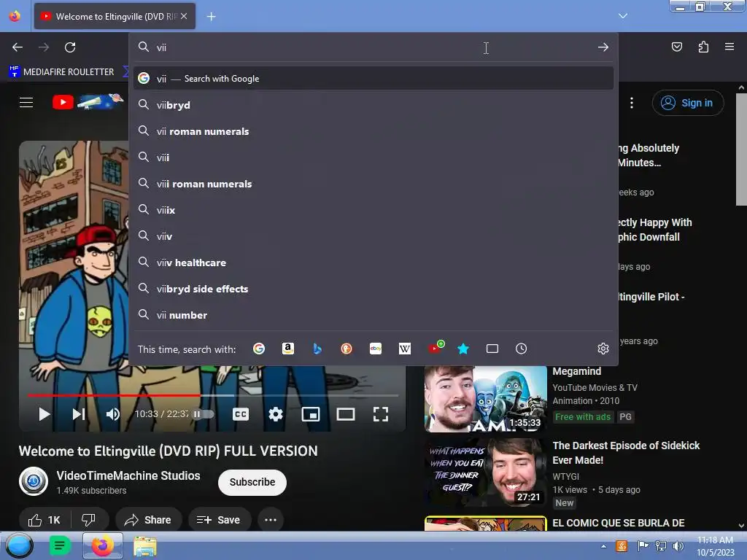Choose the 'viiv healthcare' suggestion
747x560 pixels.
(x=373, y=262)
